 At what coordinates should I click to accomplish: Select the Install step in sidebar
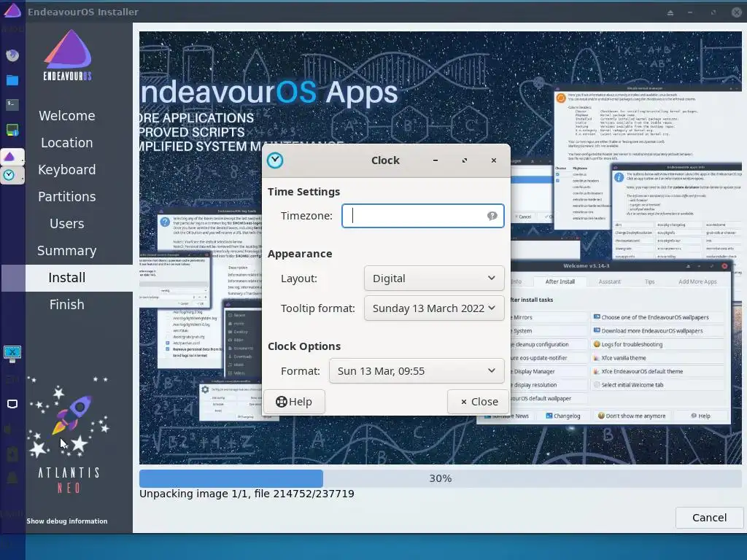pyautogui.click(x=67, y=278)
